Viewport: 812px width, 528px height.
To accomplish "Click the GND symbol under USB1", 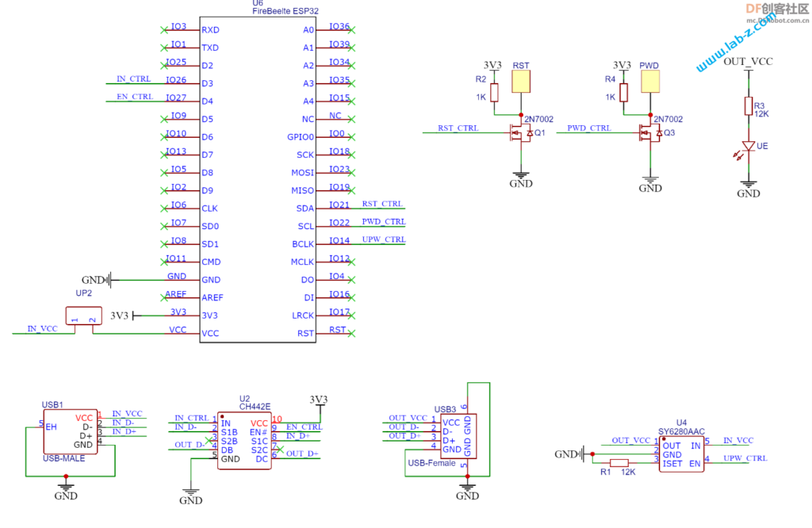I will click(66, 492).
